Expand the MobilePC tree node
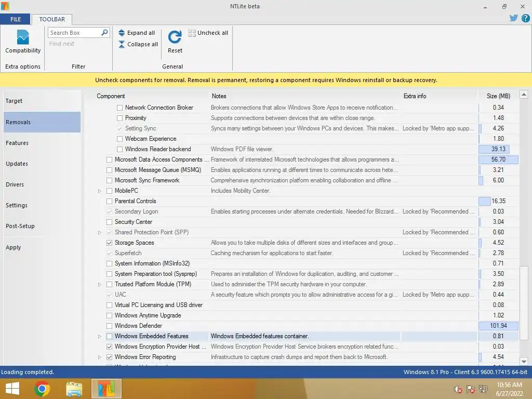Screen dimensions: 532x399 point(99,191)
